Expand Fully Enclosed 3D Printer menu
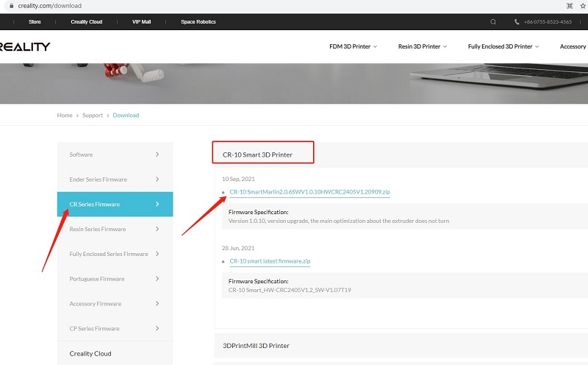The width and height of the screenshot is (588, 365). point(503,46)
